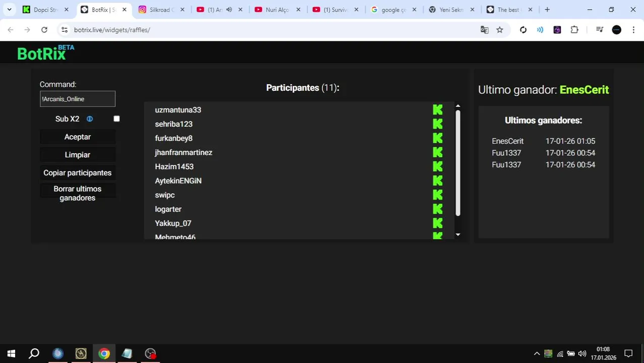Reload the page with the refresh icon

tap(44, 30)
